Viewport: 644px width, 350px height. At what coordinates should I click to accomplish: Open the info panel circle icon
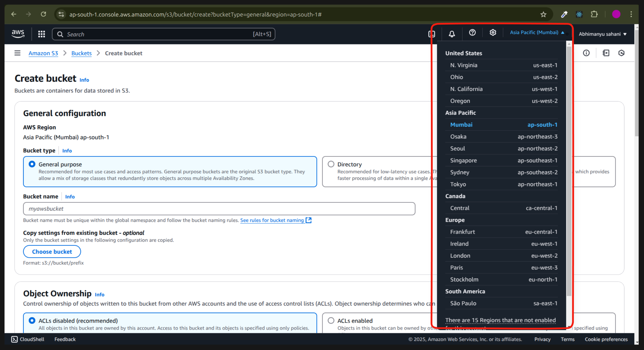[586, 53]
